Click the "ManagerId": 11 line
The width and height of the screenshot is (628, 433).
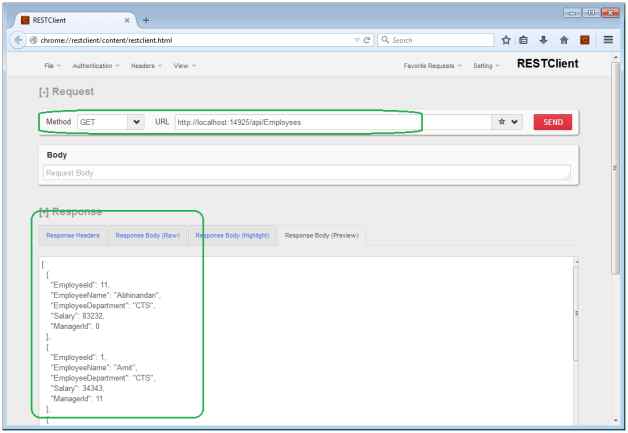coord(77,399)
